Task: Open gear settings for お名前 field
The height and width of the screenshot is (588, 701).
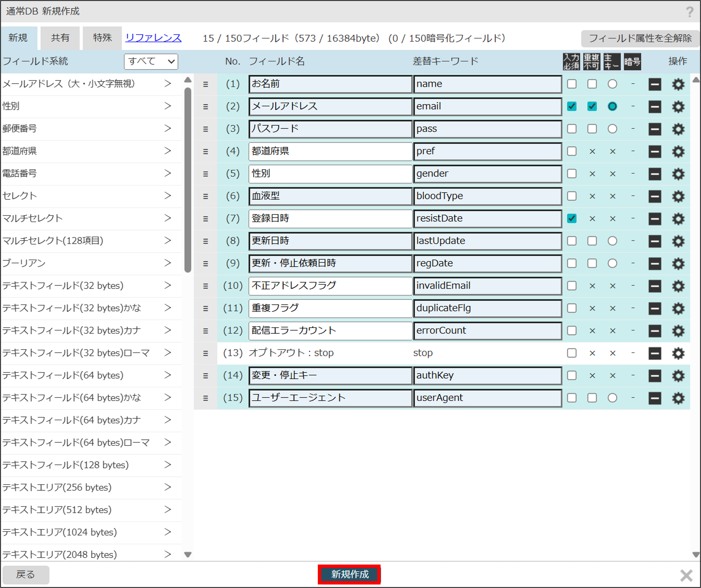Action: 678,84
